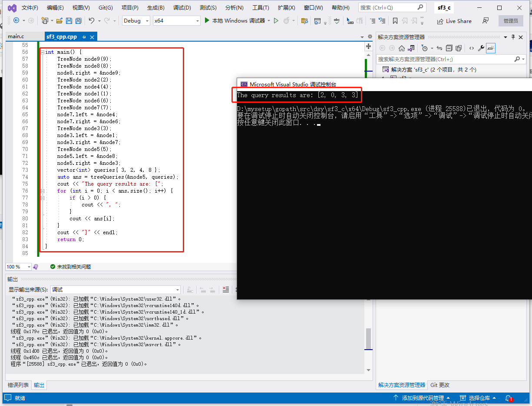The width and height of the screenshot is (532, 406).
Task: Switch to the 错误列表 tab
Action: click(18, 385)
